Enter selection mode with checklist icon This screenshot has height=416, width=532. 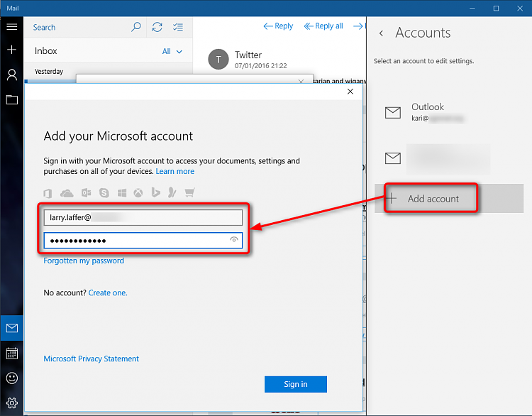(178, 27)
